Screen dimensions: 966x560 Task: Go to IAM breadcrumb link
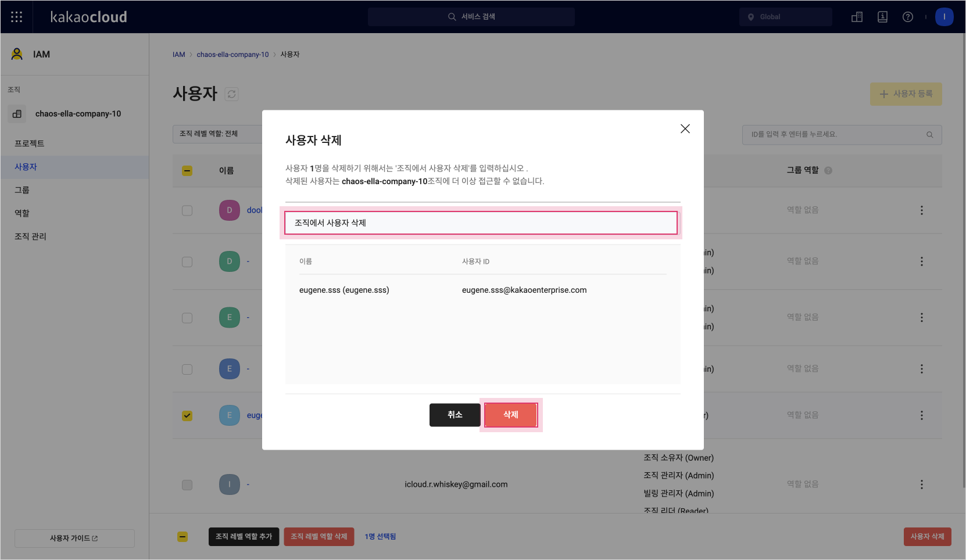tap(179, 55)
